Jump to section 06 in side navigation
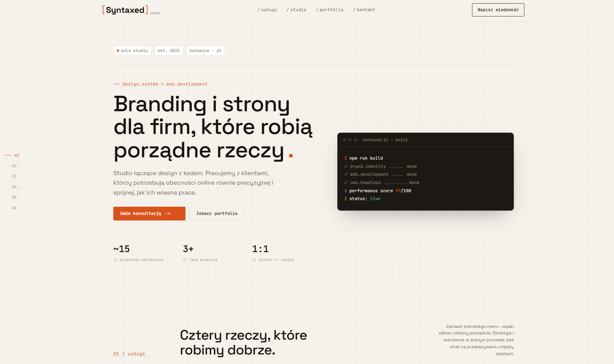 click(11, 208)
